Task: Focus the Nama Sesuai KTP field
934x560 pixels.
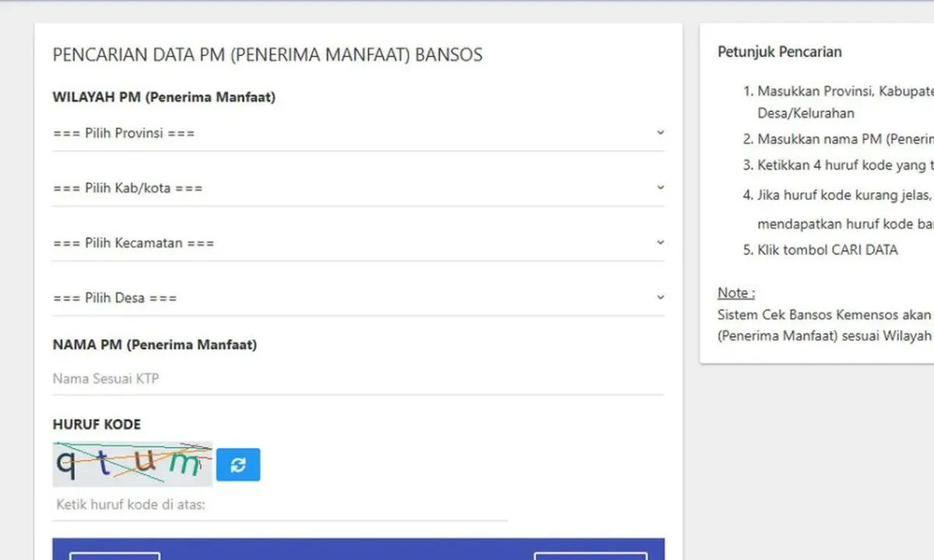Action: click(359, 379)
